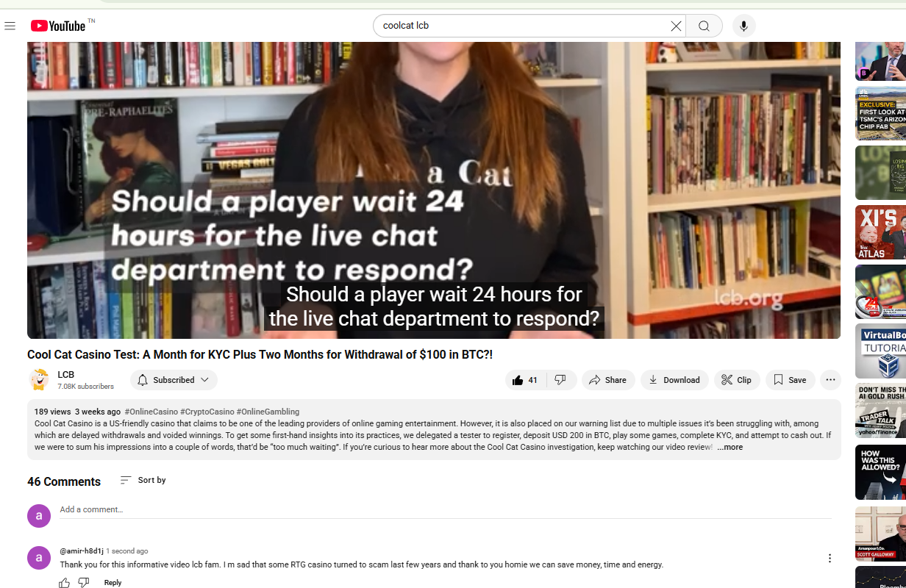Open the Scott Galloway video thumbnail
906x588 pixels.
(x=880, y=534)
